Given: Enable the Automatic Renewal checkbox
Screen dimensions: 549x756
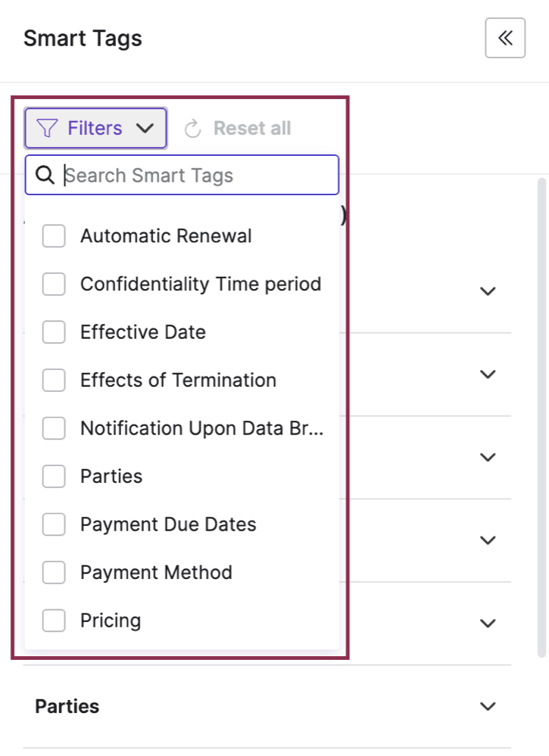Looking at the screenshot, I should point(53,235).
